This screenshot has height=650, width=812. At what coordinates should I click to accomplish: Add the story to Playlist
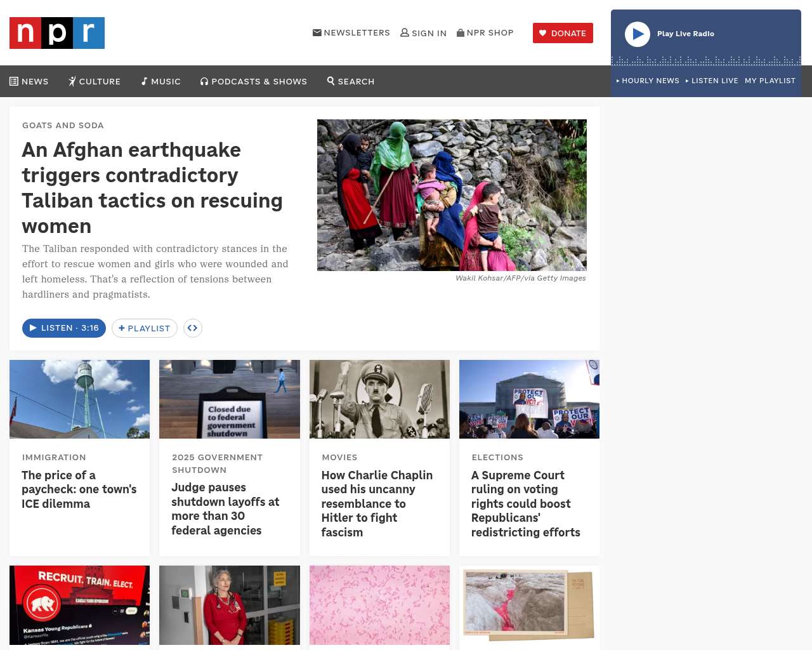click(x=145, y=328)
